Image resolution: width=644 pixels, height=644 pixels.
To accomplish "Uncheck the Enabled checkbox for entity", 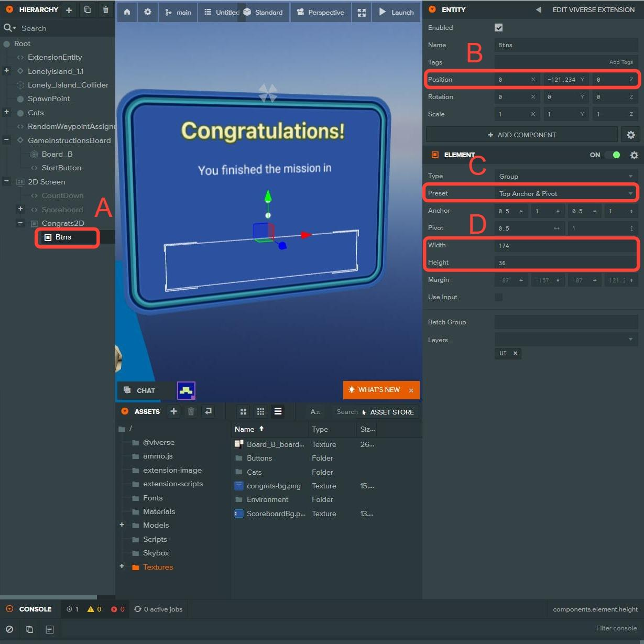I will click(498, 28).
